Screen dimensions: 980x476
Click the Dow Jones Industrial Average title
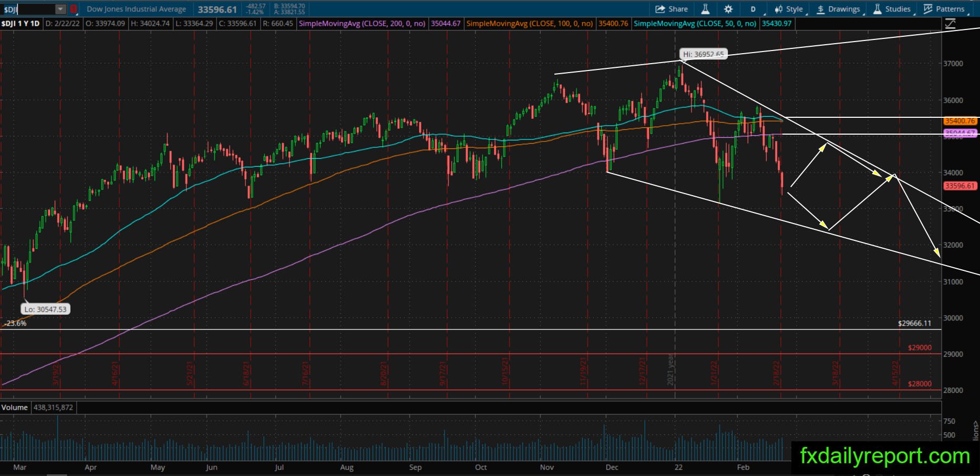coord(136,9)
